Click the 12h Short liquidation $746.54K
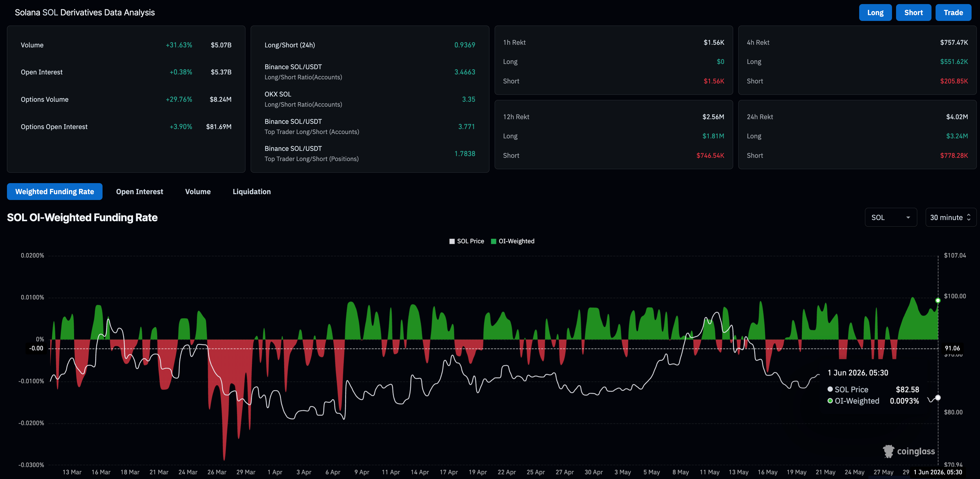 tap(710, 155)
